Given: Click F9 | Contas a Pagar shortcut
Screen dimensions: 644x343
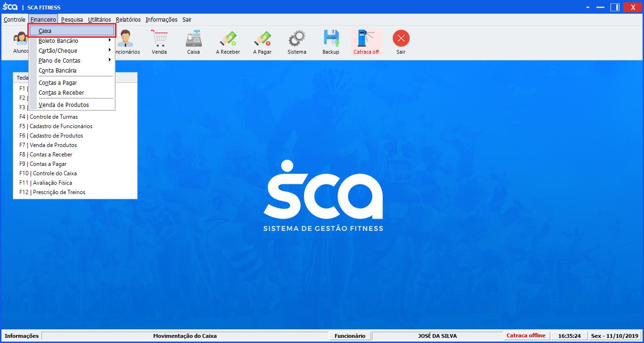Looking at the screenshot, I should tap(43, 164).
